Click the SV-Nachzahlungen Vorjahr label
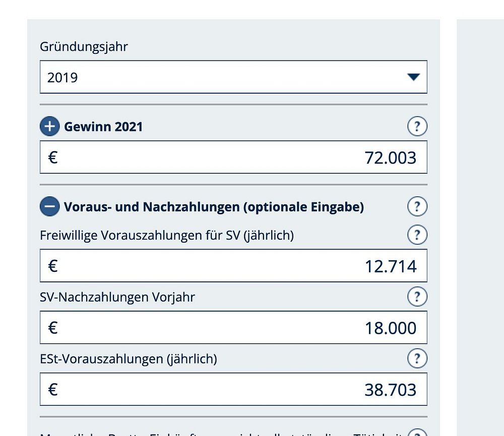 117,297
